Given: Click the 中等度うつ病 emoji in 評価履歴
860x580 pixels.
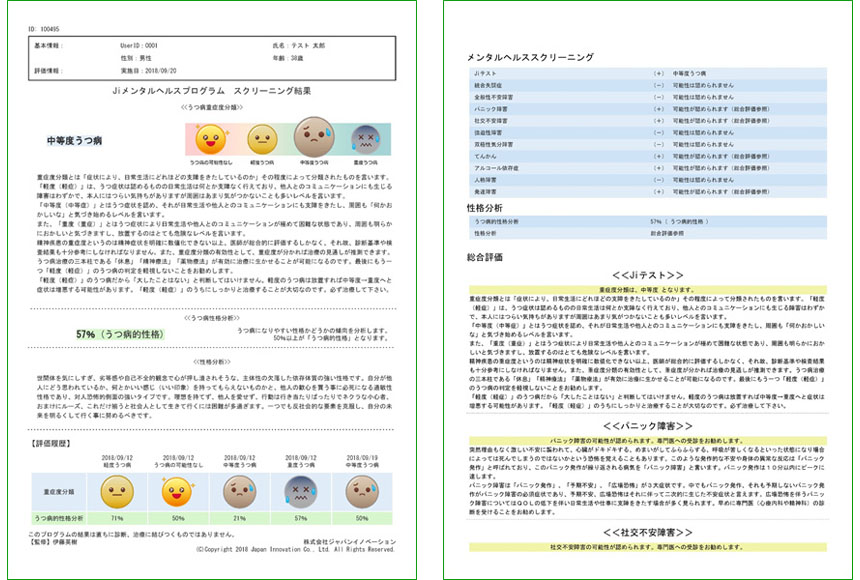Looking at the screenshot, I should [x=238, y=493].
